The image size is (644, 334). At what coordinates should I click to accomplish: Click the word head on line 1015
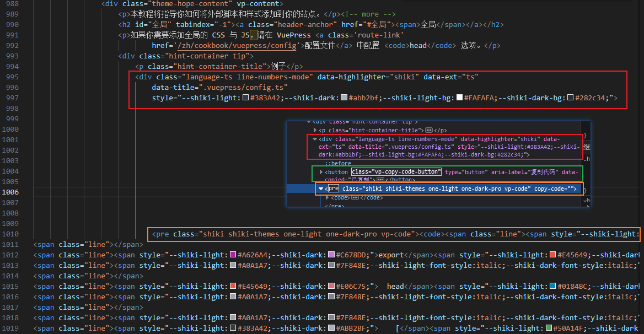coord(395,287)
